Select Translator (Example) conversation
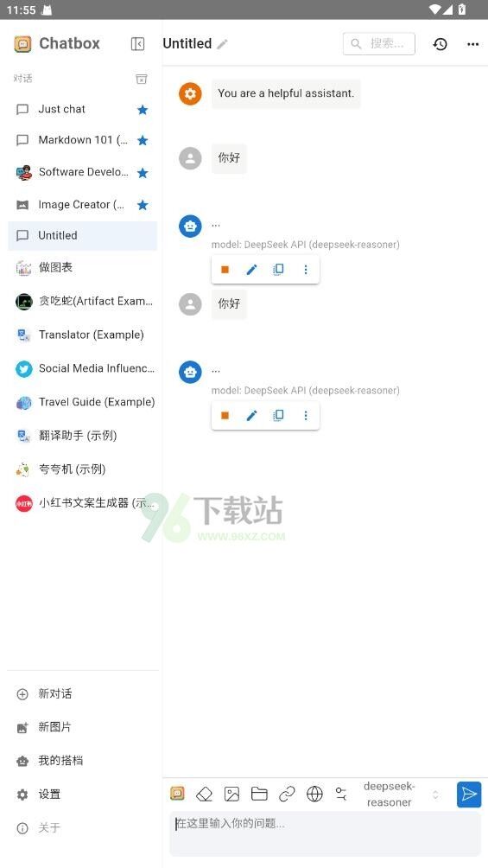Screen dimensions: 488x868 click(82, 335)
